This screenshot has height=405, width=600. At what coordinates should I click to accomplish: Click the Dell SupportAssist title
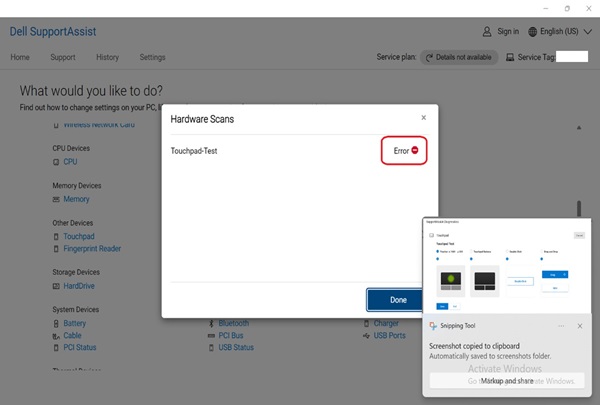click(x=53, y=31)
